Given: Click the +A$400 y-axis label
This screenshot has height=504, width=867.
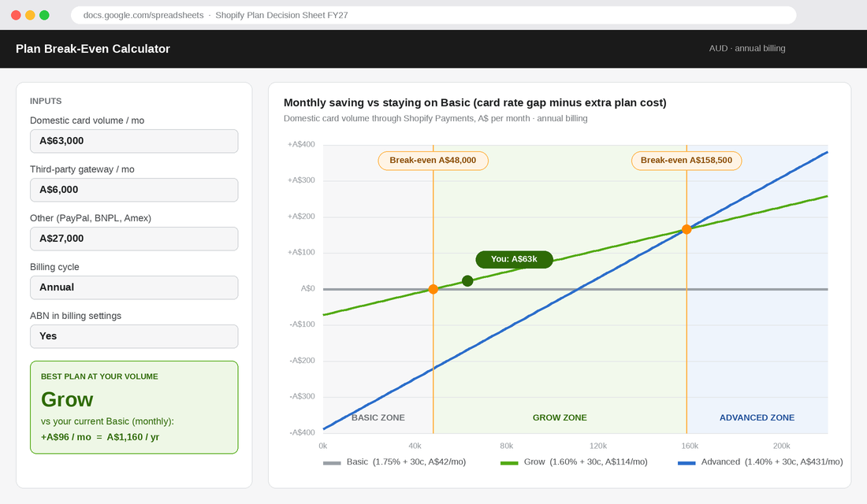Looking at the screenshot, I should pos(301,144).
